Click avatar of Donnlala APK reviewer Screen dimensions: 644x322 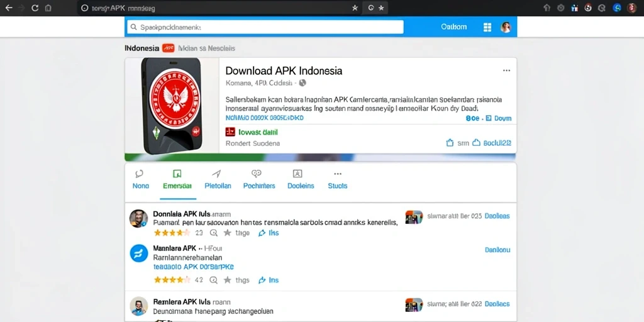(x=138, y=218)
